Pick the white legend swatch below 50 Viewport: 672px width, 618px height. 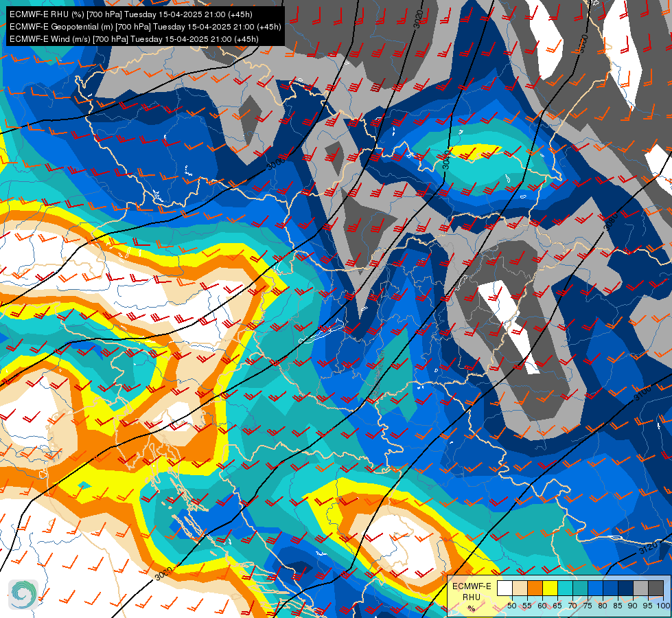tap(505, 588)
